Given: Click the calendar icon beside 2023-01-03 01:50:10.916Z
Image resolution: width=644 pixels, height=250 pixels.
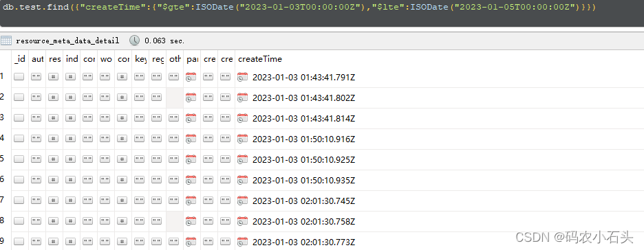Looking at the screenshot, I should [x=243, y=139].
